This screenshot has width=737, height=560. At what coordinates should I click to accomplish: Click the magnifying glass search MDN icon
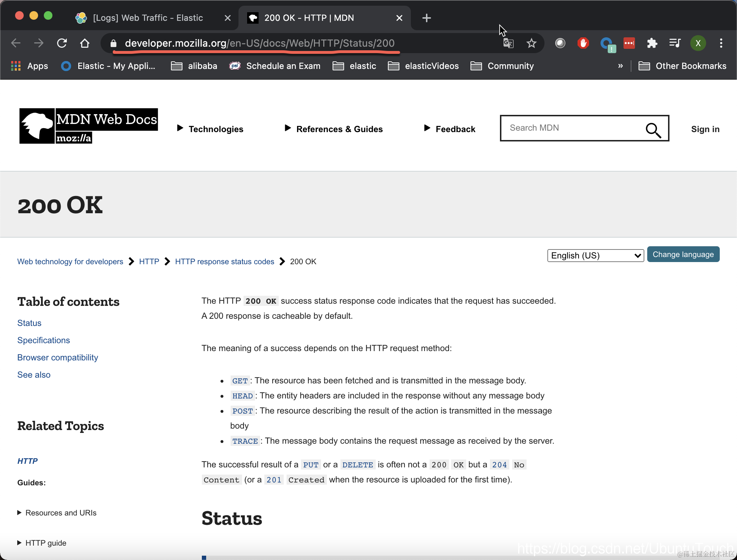click(x=653, y=130)
